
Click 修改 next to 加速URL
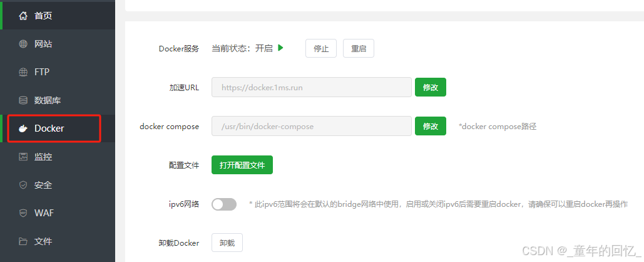pyautogui.click(x=431, y=87)
